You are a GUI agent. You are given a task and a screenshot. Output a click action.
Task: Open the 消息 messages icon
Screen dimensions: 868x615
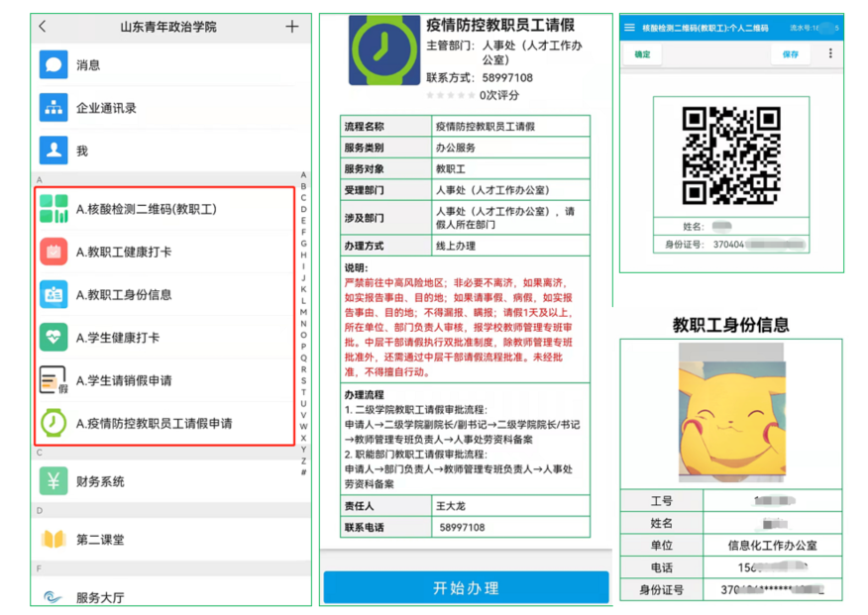click(x=54, y=65)
